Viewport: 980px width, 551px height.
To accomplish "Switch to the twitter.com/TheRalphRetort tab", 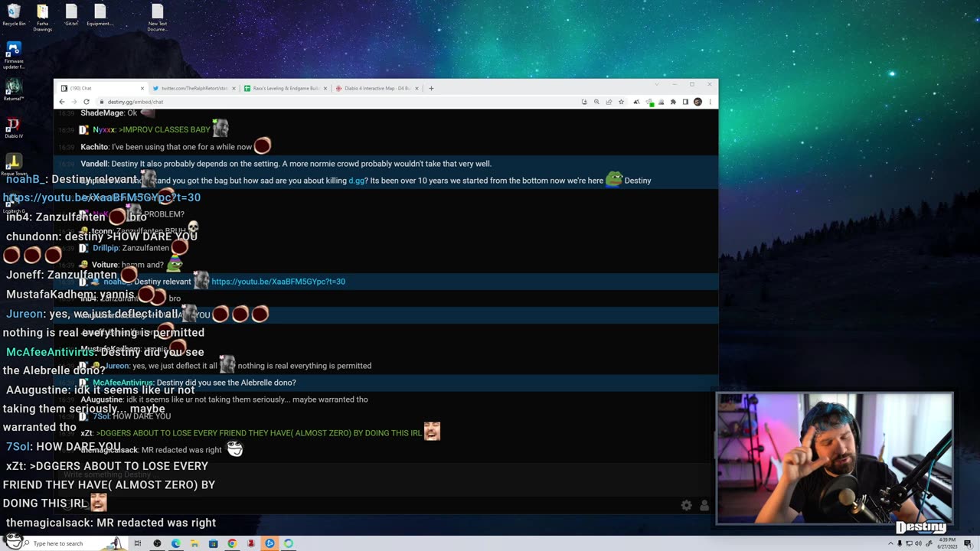I will click(194, 88).
